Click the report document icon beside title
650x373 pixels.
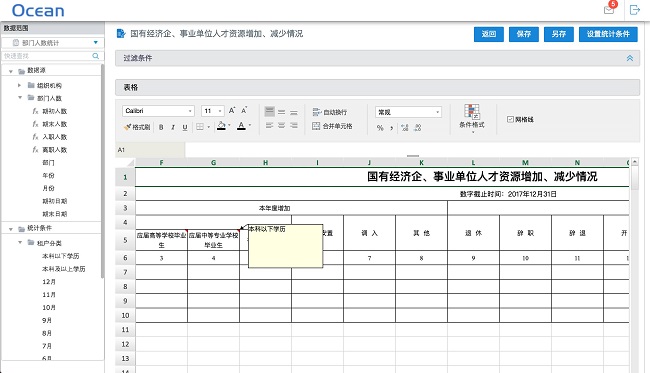pos(121,34)
